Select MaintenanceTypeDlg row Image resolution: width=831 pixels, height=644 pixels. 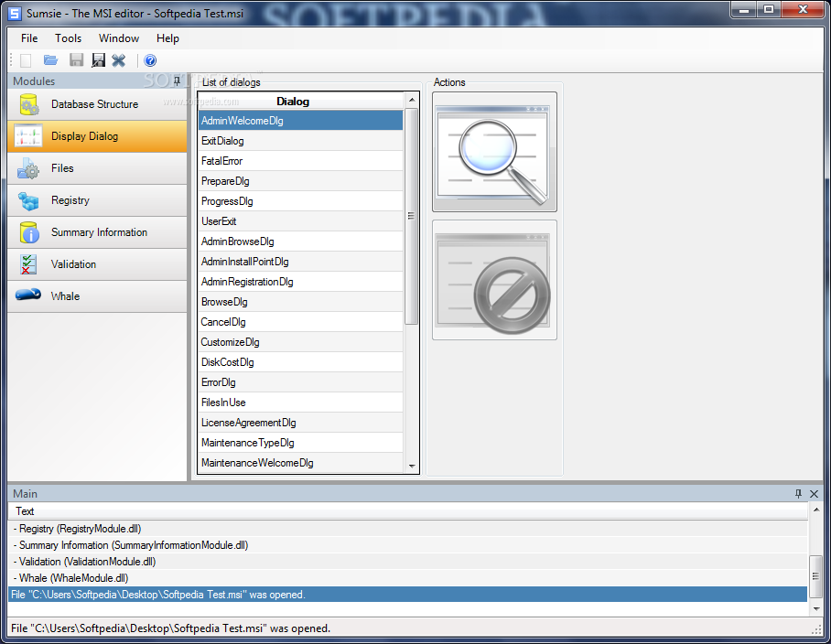coord(300,443)
